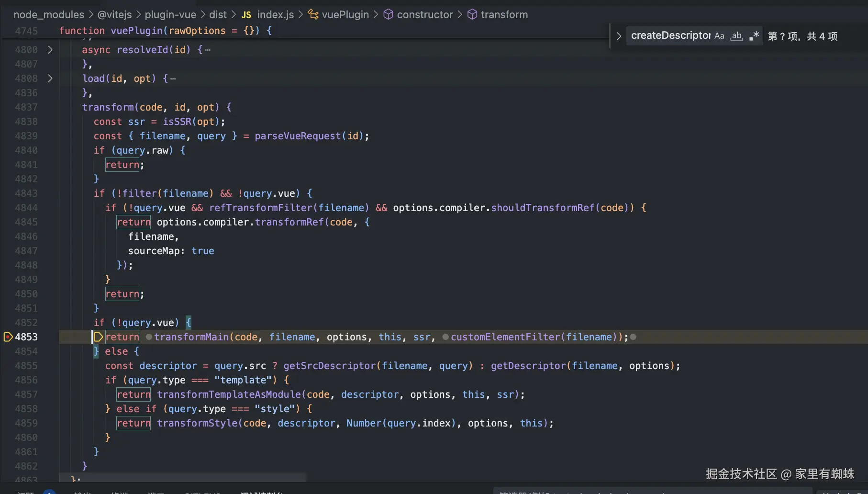Viewport: 868px width, 494px height.
Task: Click 'parseVueRequest' in the code
Action: pos(298,136)
